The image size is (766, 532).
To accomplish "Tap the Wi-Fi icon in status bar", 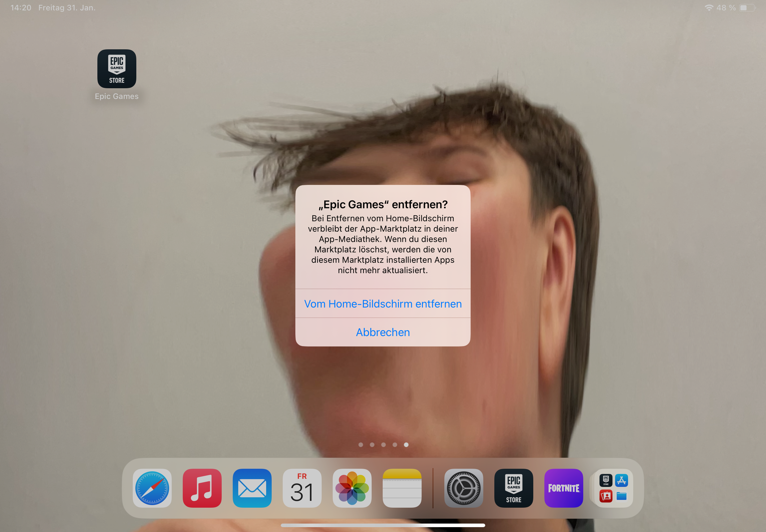I will point(709,8).
